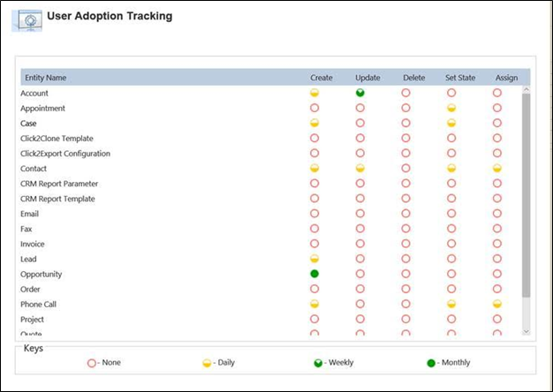Viewport: 553px width, 392px height.
Task: Click Contact's Update daily status icon
Action: [360, 168]
